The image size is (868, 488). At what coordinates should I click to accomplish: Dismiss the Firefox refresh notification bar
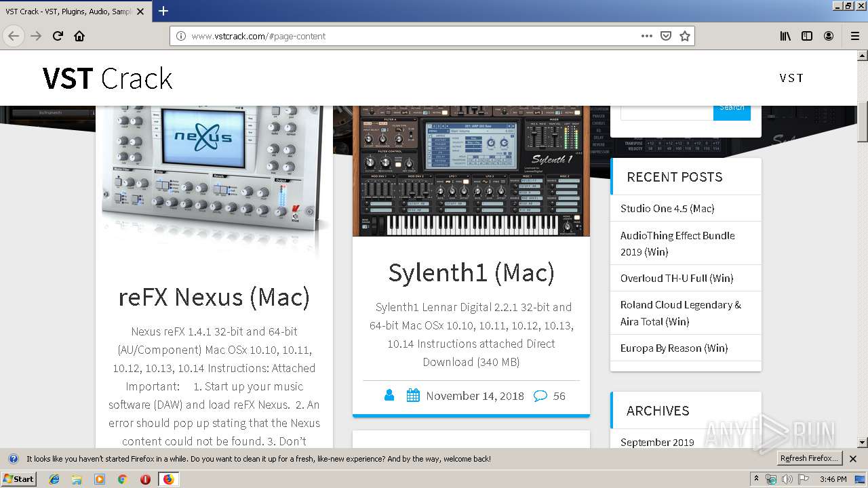(853, 459)
